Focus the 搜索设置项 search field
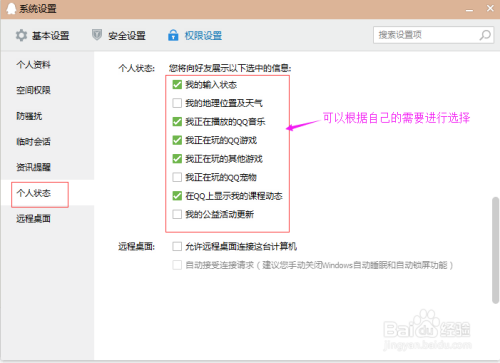The height and width of the screenshot is (363, 500). tap(433, 35)
